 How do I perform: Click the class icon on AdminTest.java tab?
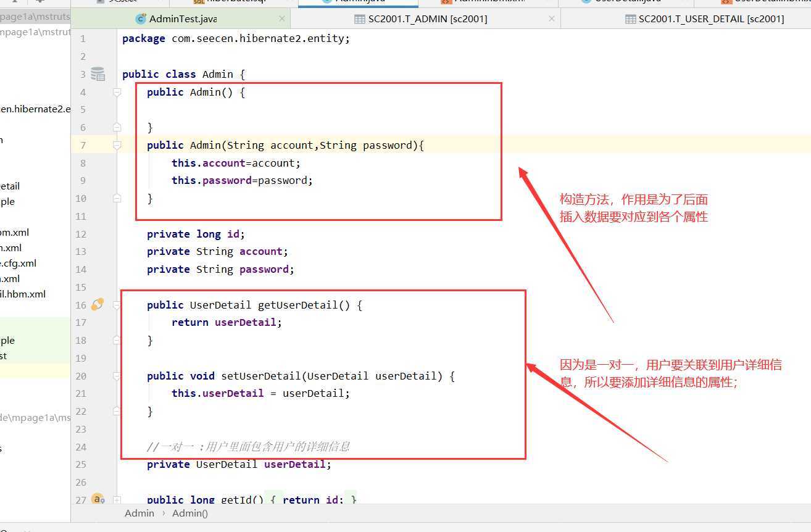pos(141,19)
